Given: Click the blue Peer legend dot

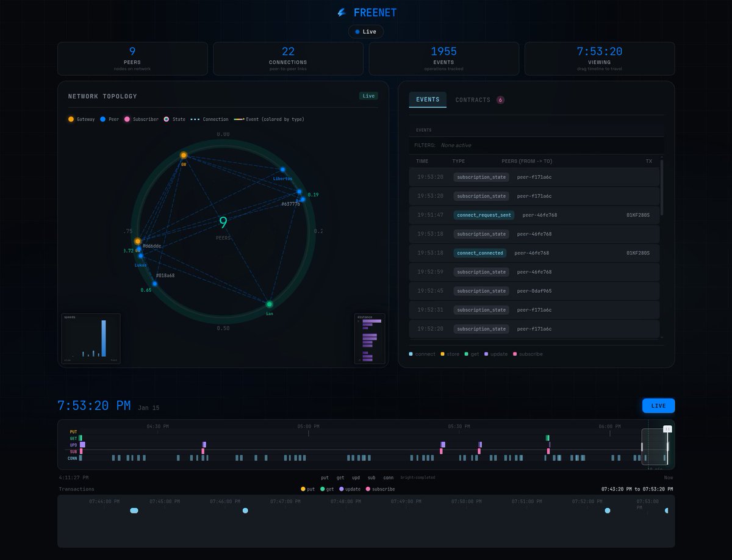Looking at the screenshot, I should click(x=103, y=120).
